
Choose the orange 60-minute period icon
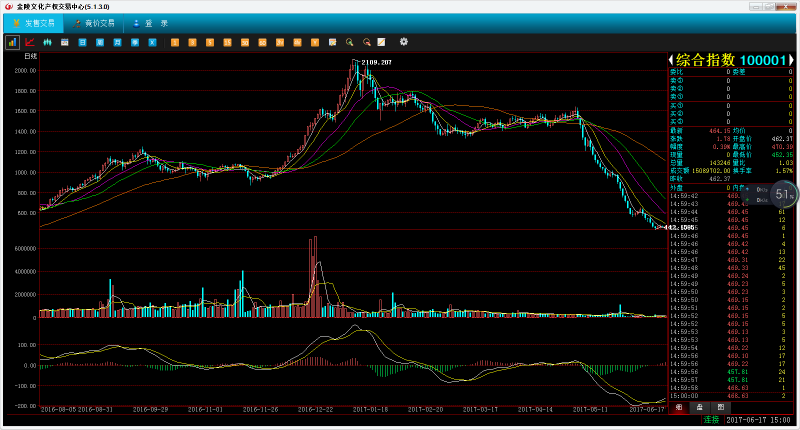(x=262, y=42)
